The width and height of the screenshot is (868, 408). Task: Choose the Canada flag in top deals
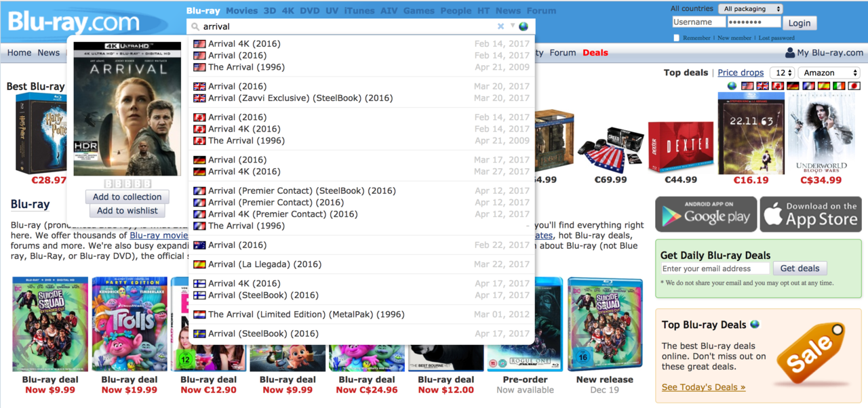pyautogui.click(x=778, y=86)
